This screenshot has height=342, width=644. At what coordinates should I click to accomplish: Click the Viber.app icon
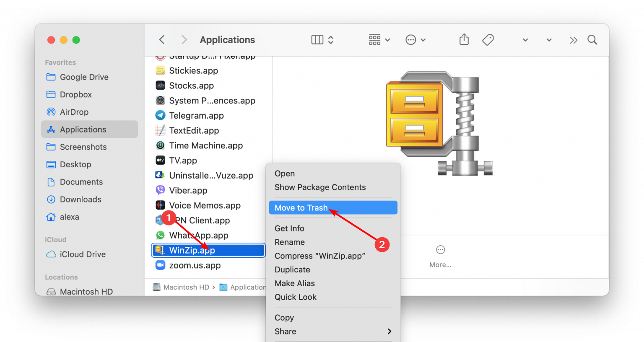pos(160,190)
